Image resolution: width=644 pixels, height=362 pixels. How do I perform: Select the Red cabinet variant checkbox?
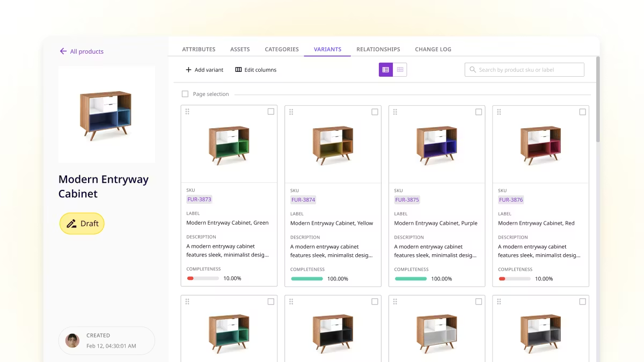(x=582, y=112)
